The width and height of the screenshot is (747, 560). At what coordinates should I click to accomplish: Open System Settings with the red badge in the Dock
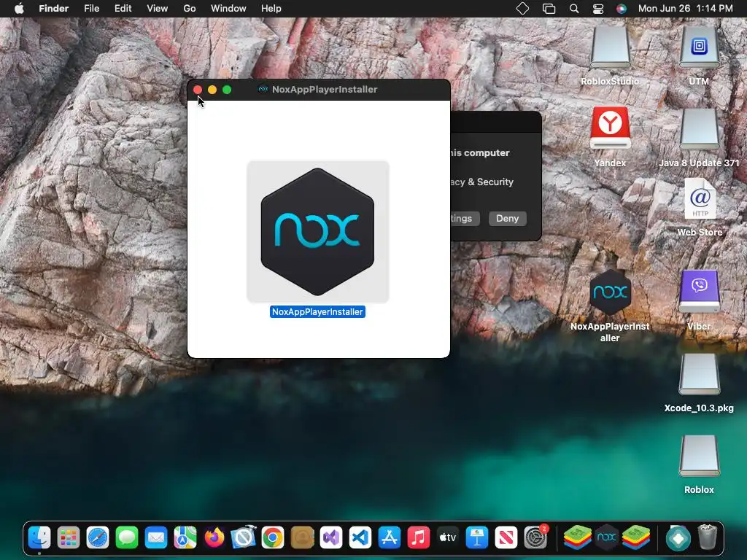[x=535, y=537]
